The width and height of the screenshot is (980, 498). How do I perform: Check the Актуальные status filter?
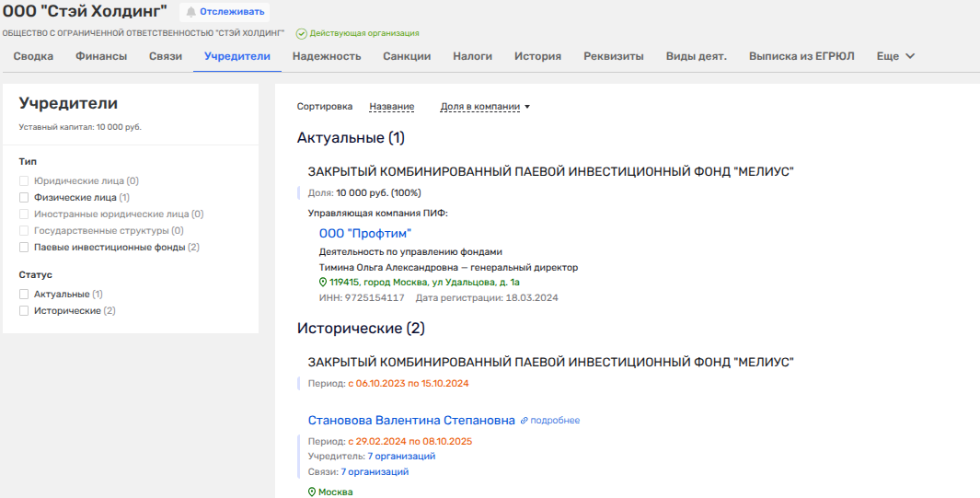[x=25, y=295]
